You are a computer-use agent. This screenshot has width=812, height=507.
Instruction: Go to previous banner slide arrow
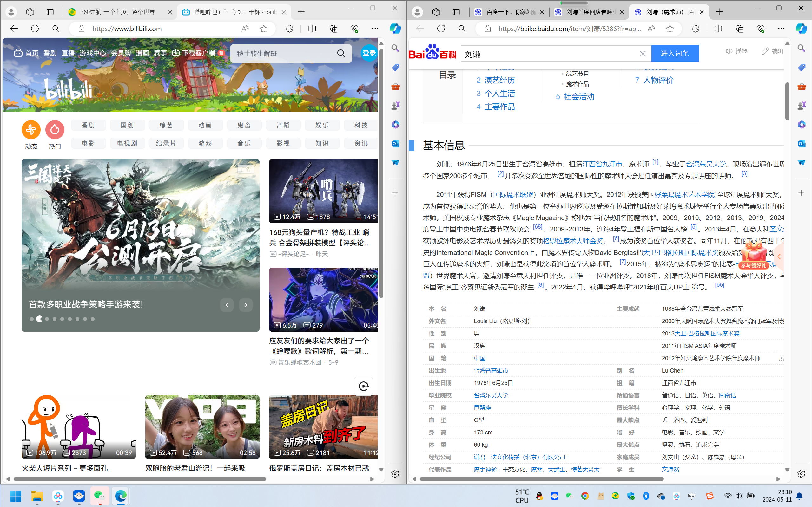[227, 305]
